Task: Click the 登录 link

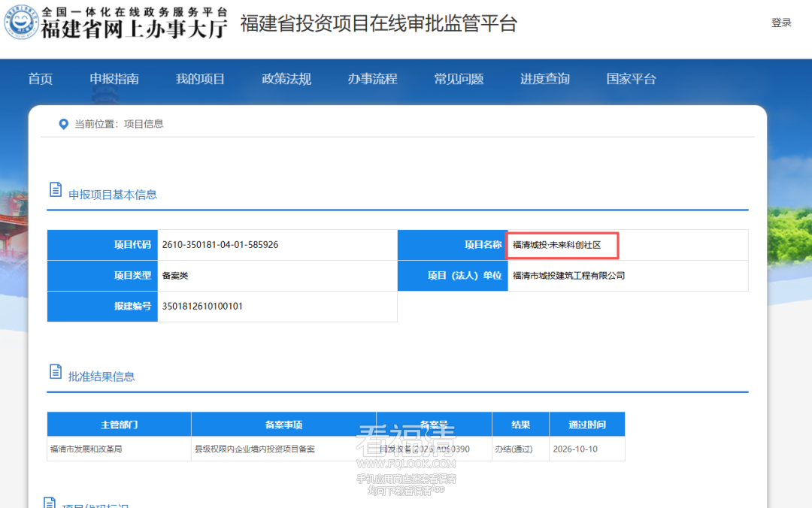Action: 781,23
